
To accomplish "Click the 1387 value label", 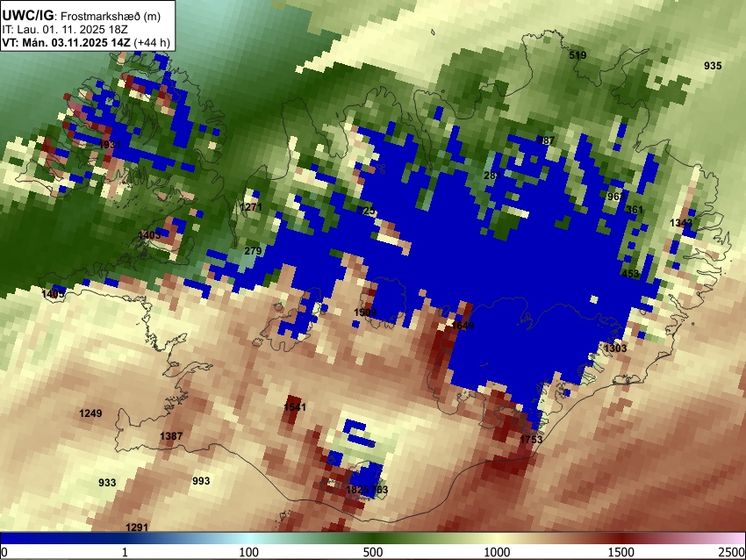I will tap(171, 436).
